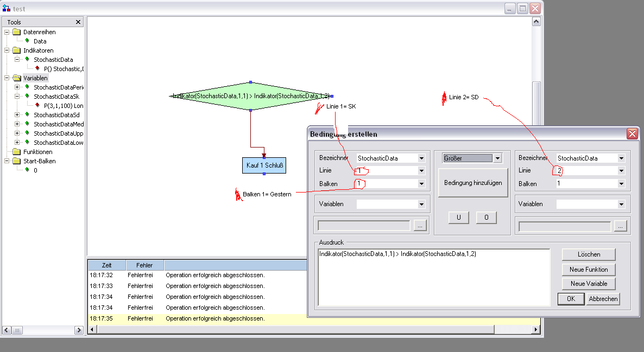Open the left Linie dropdown
644x352 pixels.
pos(421,171)
